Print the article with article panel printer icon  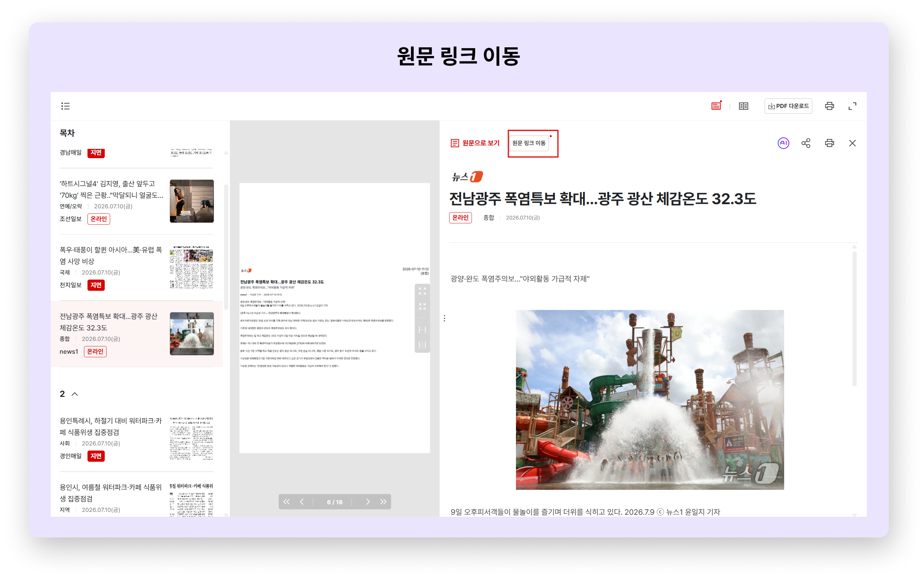(x=829, y=143)
